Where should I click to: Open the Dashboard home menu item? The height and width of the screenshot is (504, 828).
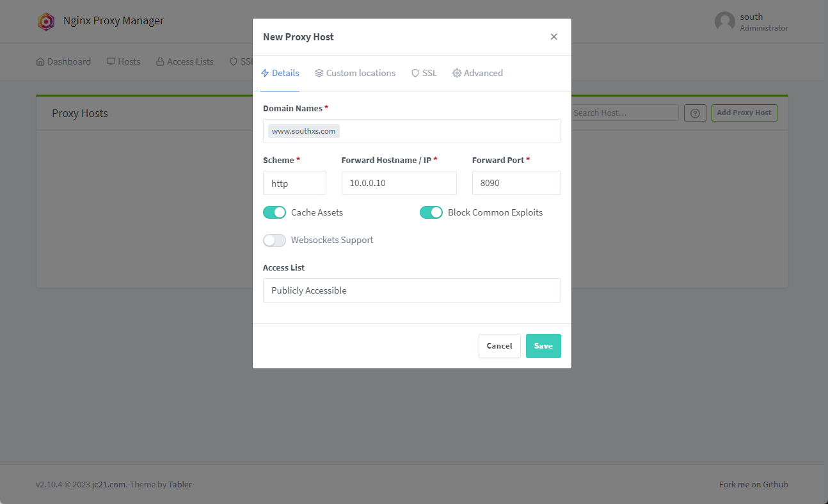[x=63, y=62]
